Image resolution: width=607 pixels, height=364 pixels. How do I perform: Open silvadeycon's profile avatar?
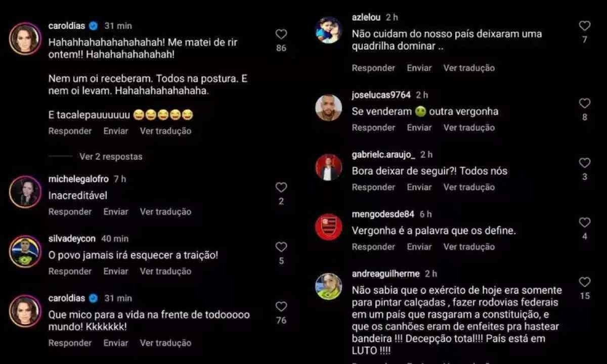click(25, 251)
